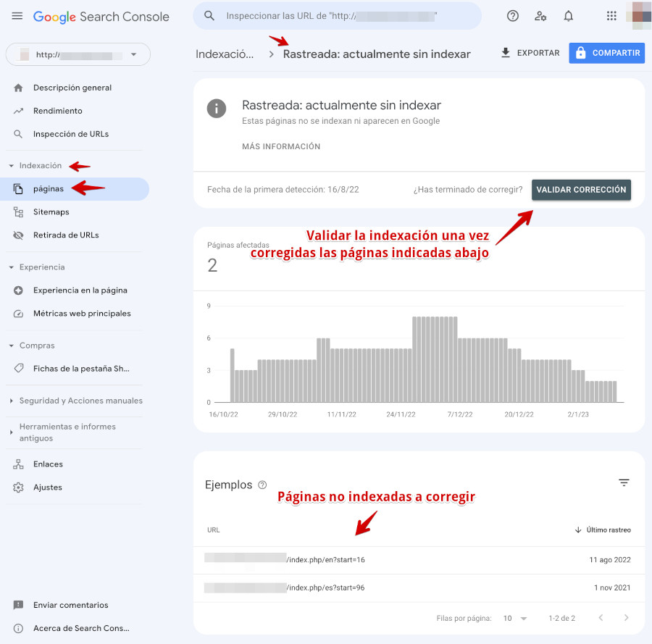This screenshot has width=652, height=644.
Task: Click the 1 nov 2021 crawl date
Action: (612, 588)
